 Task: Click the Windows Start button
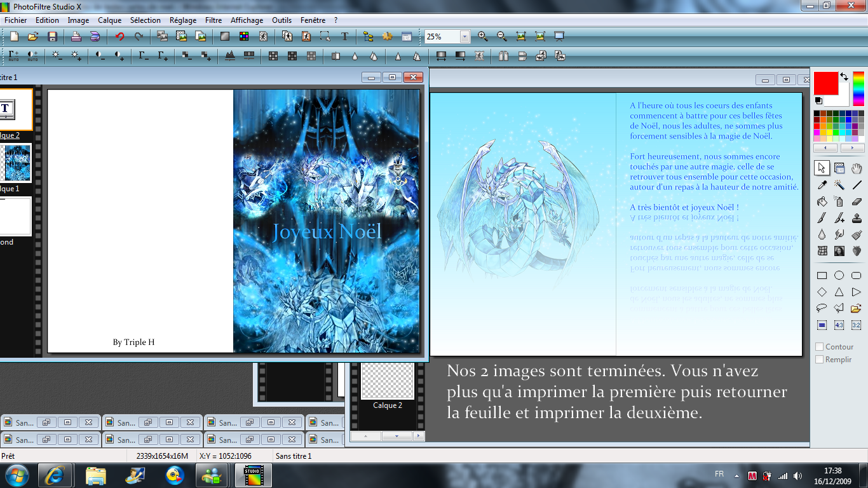click(16, 475)
